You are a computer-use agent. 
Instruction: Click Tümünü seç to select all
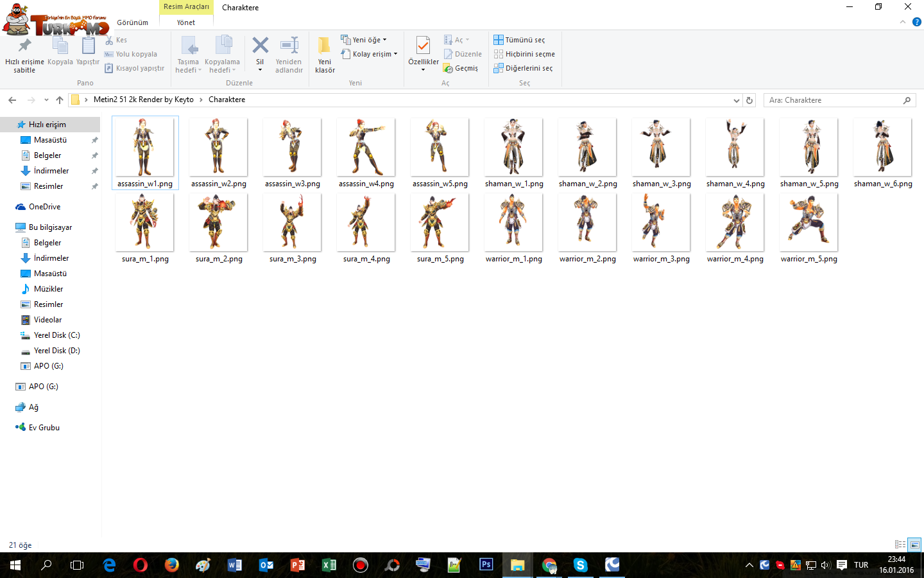(x=519, y=40)
